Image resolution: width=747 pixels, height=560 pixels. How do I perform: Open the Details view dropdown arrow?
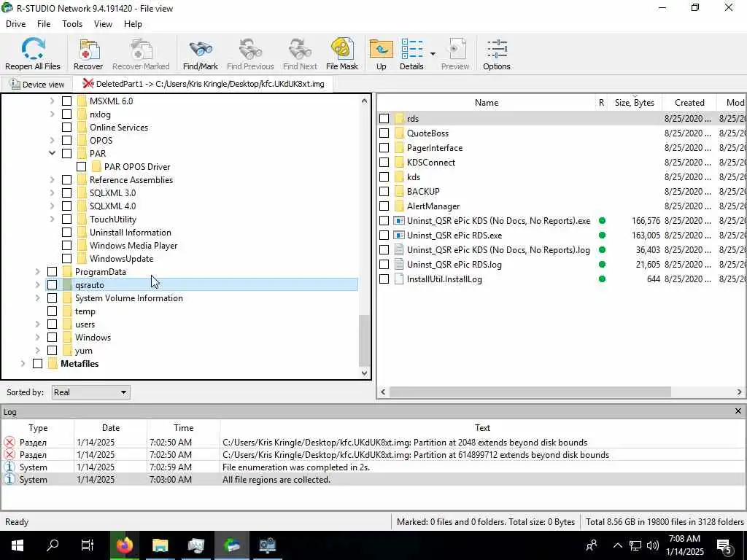point(433,53)
